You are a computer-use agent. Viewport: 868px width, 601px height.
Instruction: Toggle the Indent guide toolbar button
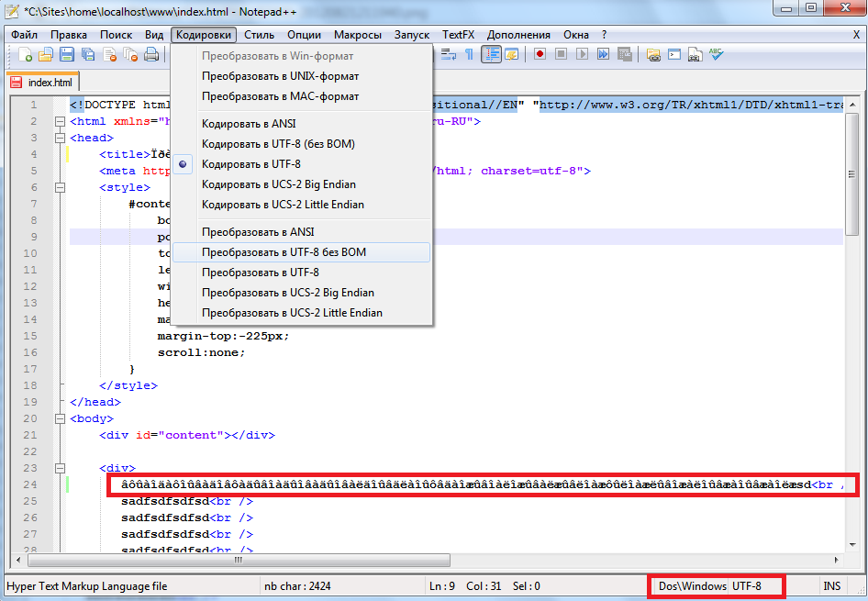491,54
